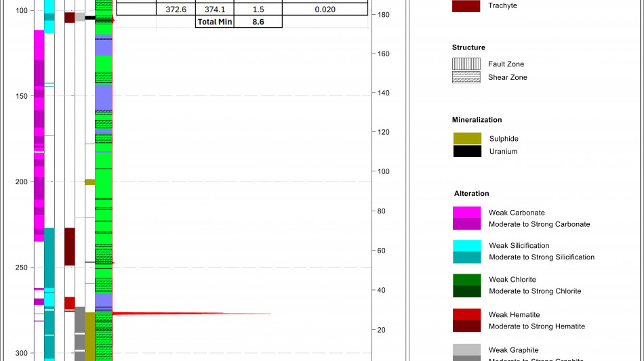Click the Weak Graphite light gray swatch
Image resolution: width=644 pixels, height=361 pixels.
click(466, 349)
